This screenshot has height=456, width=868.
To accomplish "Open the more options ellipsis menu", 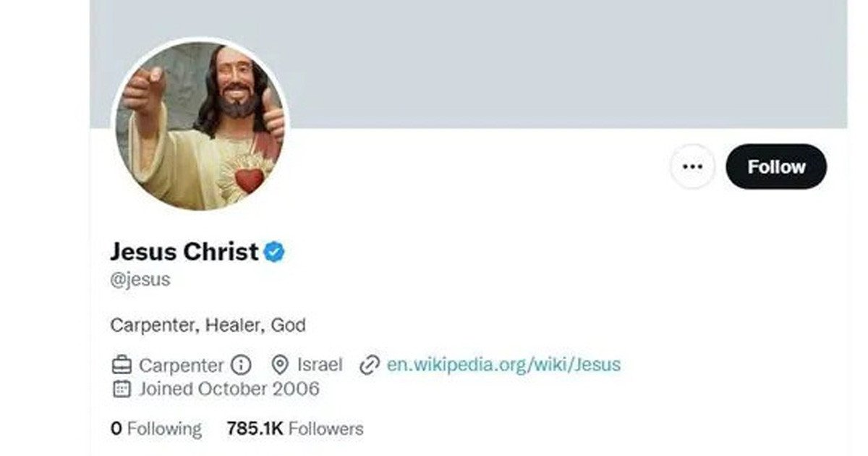I will tap(692, 166).
